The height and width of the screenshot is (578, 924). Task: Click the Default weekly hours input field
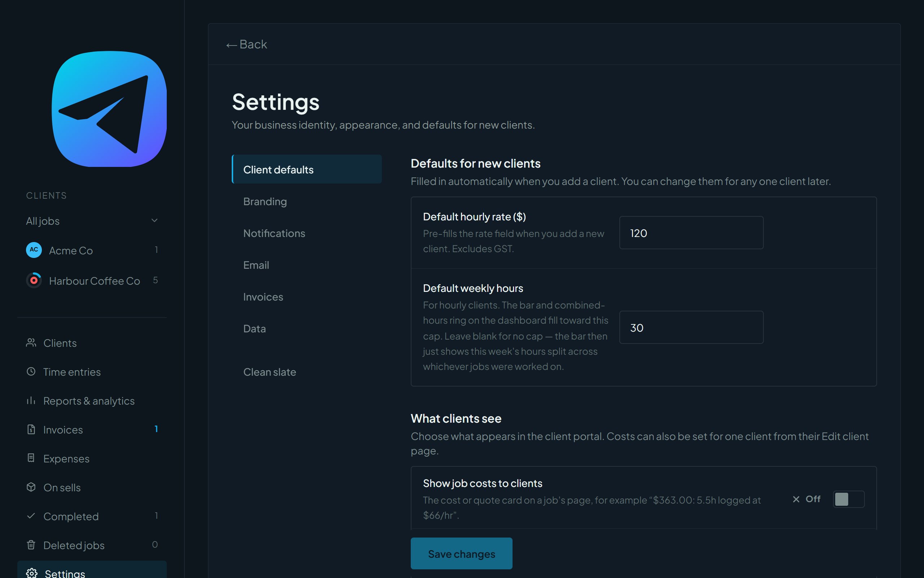click(x=691, y=327)
